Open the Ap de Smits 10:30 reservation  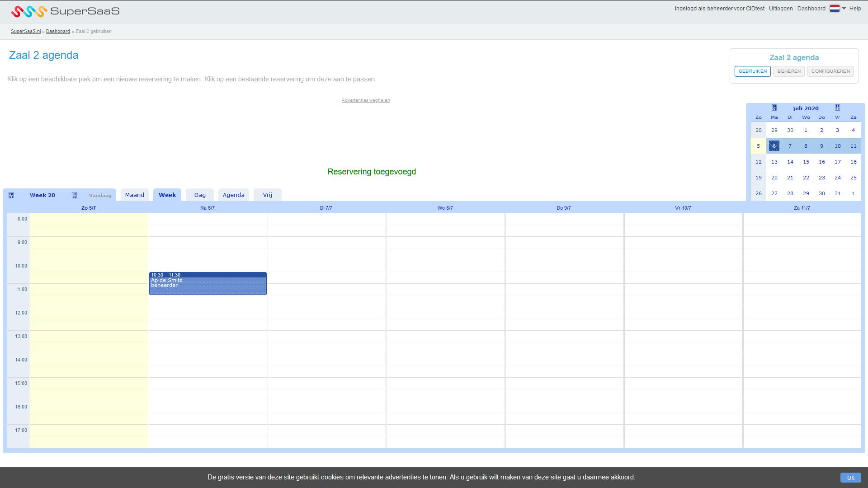coord(208,285)
